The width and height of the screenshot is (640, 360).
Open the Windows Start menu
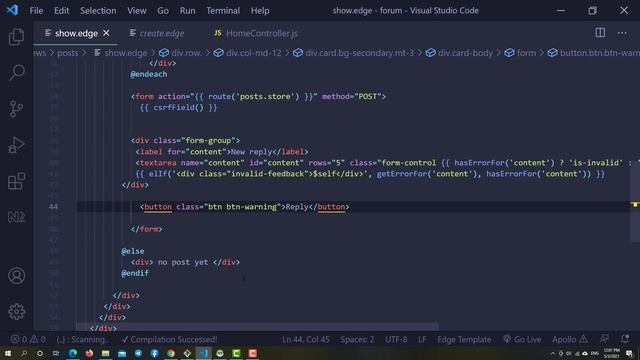7,353
